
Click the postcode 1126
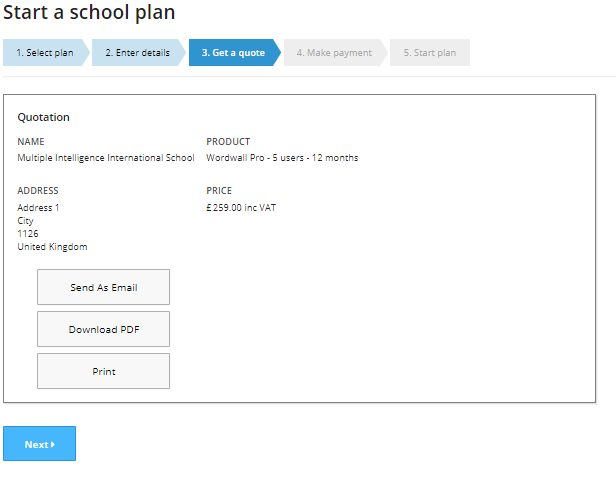pyautogui.click(x=28, y=234)
